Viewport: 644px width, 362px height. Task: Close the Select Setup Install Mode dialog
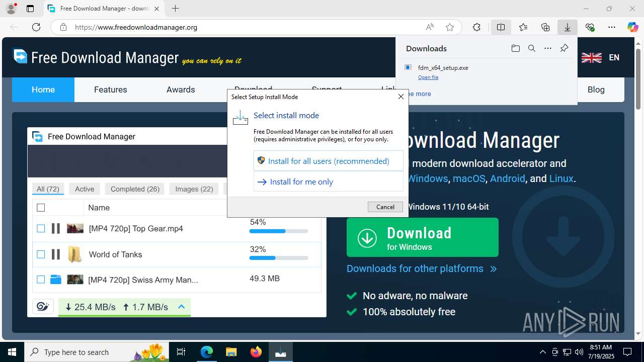401,97
